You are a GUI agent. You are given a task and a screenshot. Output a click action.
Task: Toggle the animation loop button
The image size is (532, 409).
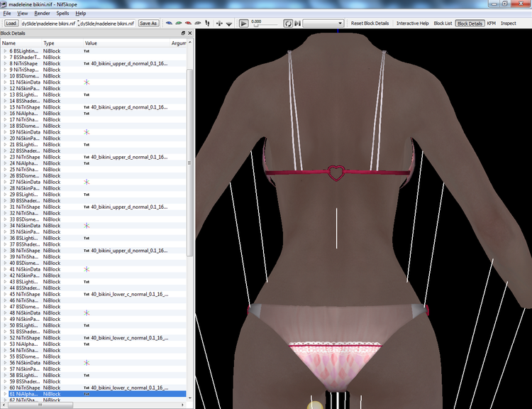(x=288, y=23)
